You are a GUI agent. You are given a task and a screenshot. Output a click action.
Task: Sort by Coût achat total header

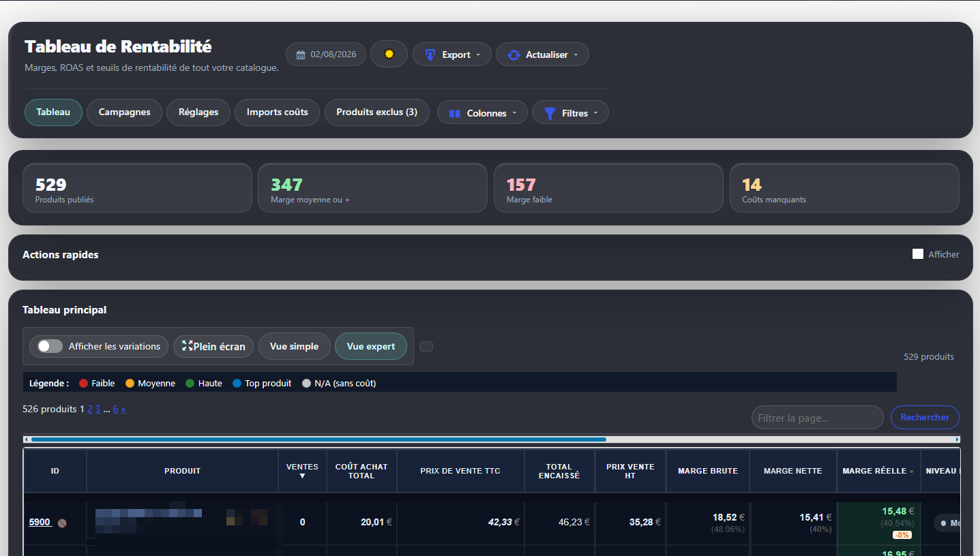tap(361, 471)
